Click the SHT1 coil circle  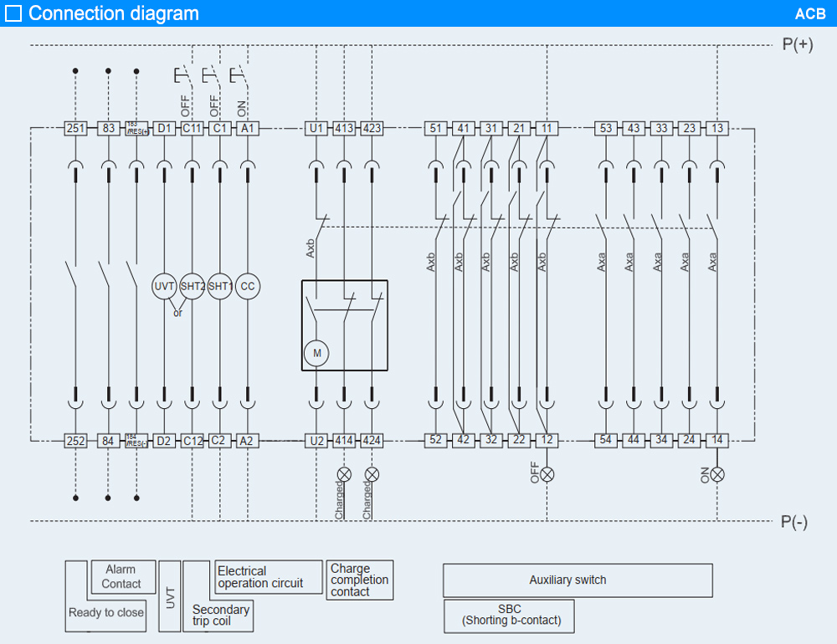coord(220,286)
